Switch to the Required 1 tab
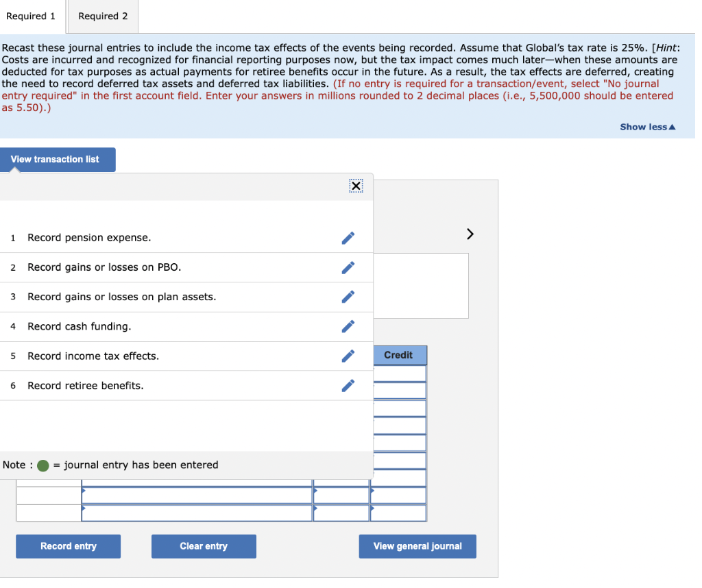This screenshot has width=702, height=588. [x=31, y=16]
